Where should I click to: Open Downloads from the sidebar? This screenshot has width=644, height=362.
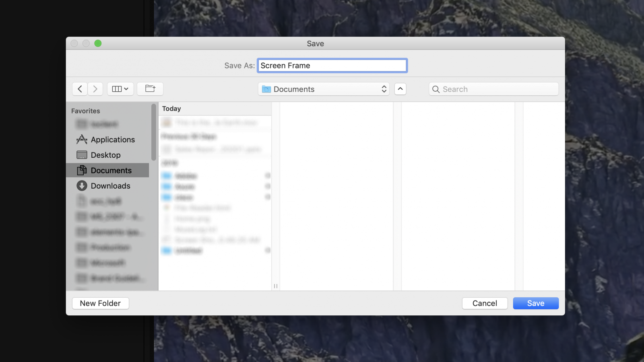[x=110, y=186]
